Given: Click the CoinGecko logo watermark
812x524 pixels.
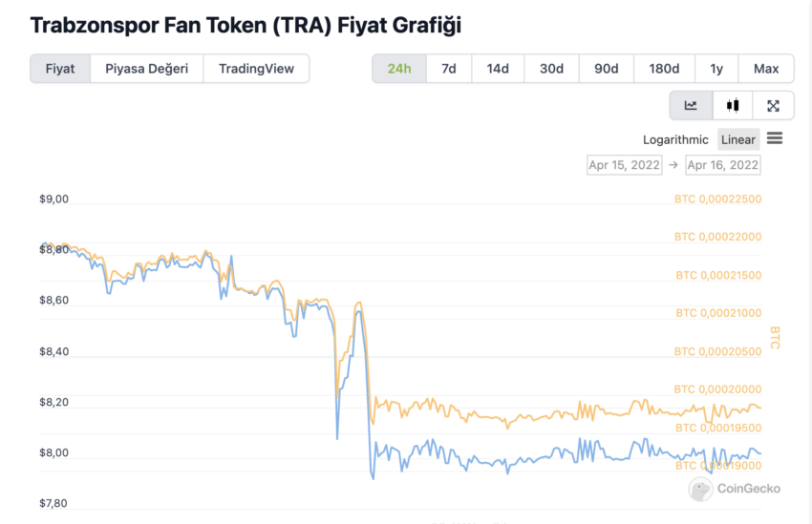Looking at the screenshot, I should 735,489.
